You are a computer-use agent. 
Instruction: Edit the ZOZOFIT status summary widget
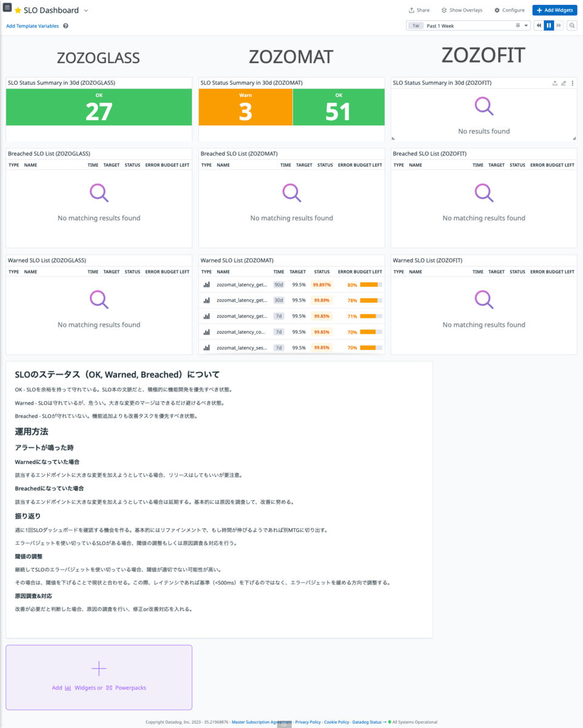564,83
